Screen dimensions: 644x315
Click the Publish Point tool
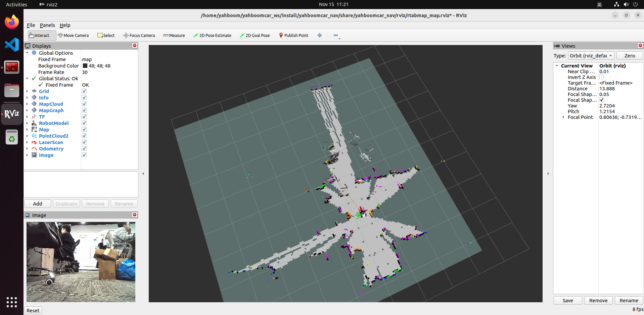pyautogui.click(x=293, y=35)
